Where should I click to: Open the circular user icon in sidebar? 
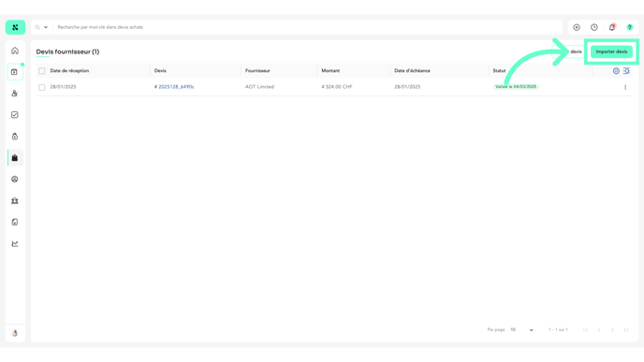[x=15, y=179]
